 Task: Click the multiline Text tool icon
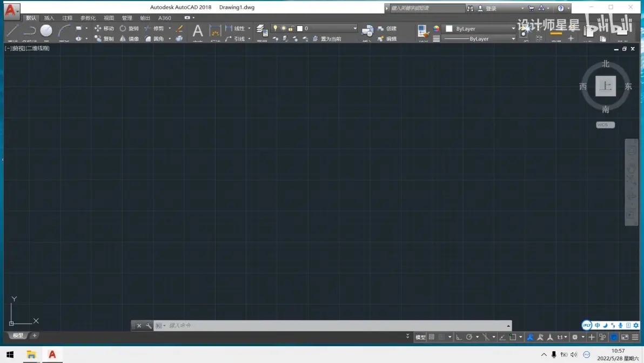[x=198, y=31]
